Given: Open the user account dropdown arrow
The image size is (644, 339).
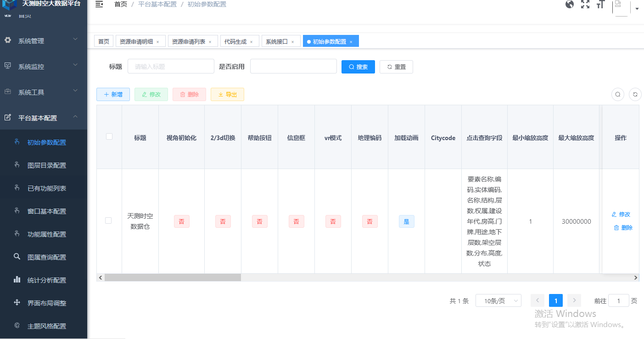Looking at the screenshot, I should pos(637,8).
